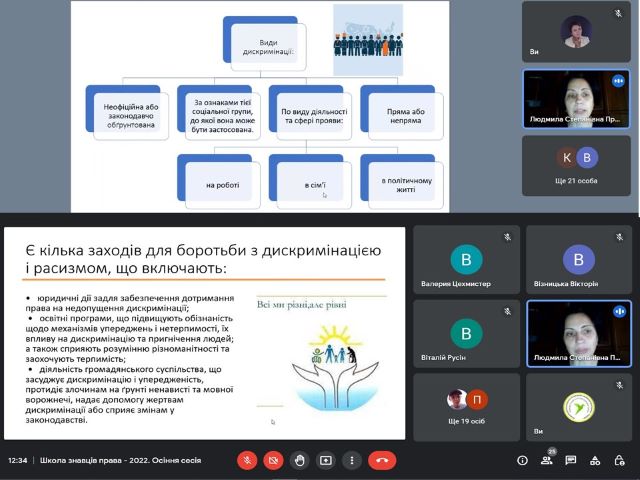Expand the 'Ще 19 осіб' participants tile
Image resolution: width=640 pixels, height=480 pixels.
coord(467,407)
